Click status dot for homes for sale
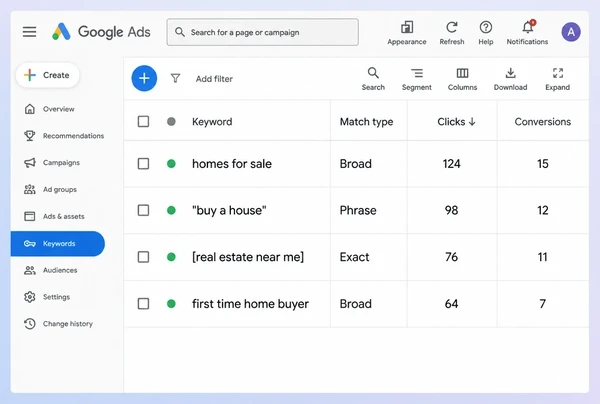 coord(171,164)
